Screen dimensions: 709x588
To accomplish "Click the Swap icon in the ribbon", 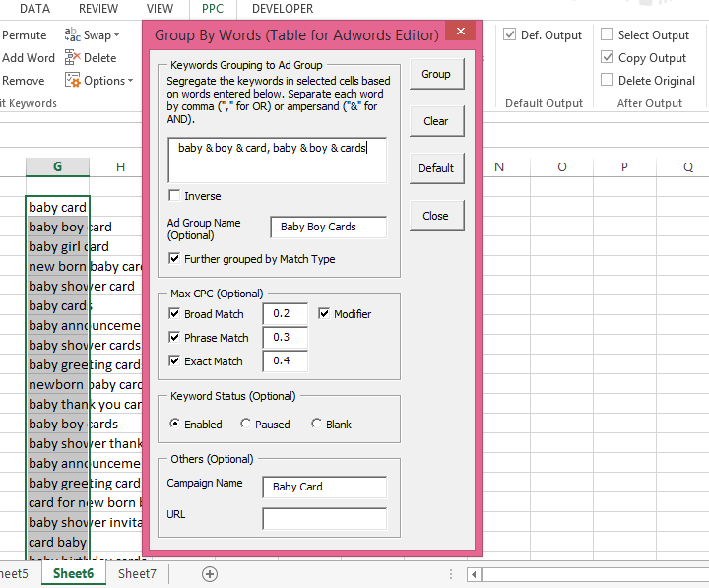I will (72, 34).
